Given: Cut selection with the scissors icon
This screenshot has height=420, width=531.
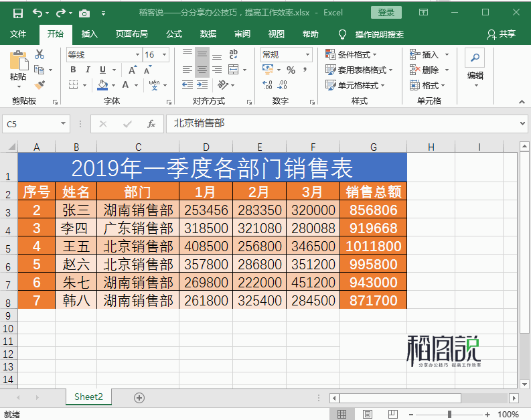Looking at the screenshot, I should click(40, 54).
